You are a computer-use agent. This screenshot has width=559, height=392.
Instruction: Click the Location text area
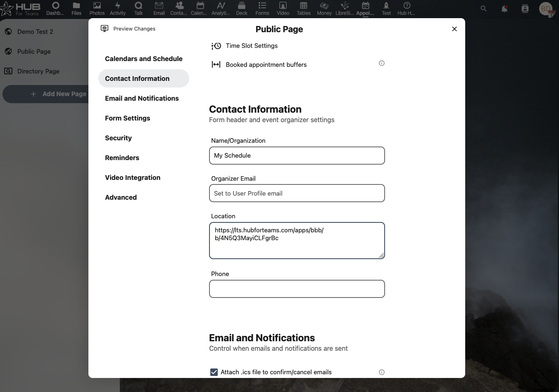point(297,241)
